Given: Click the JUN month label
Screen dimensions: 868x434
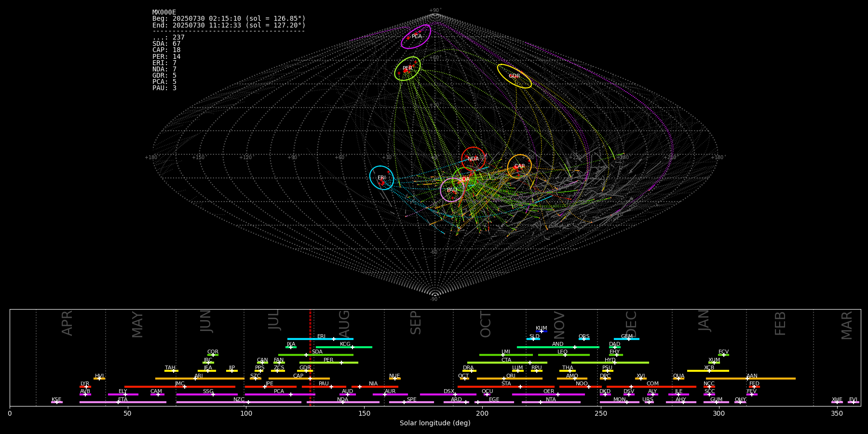Looking at the screenshot, I should point(206,321).
